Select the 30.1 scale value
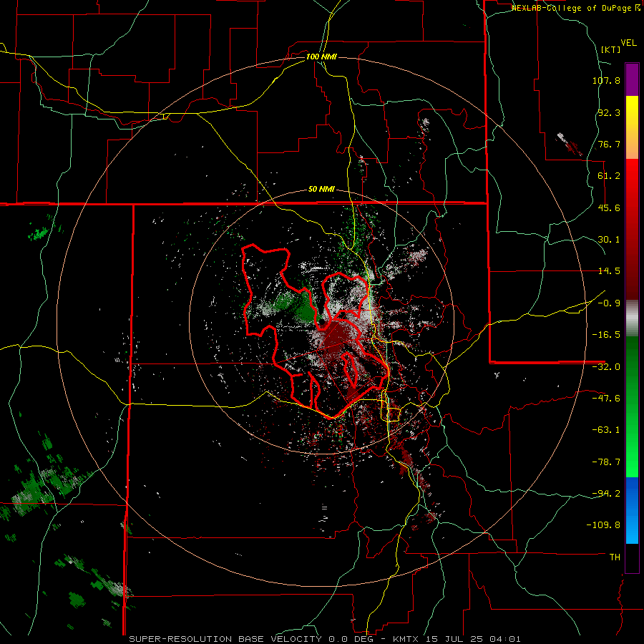The image size is (644, 644). coord(609,240)
